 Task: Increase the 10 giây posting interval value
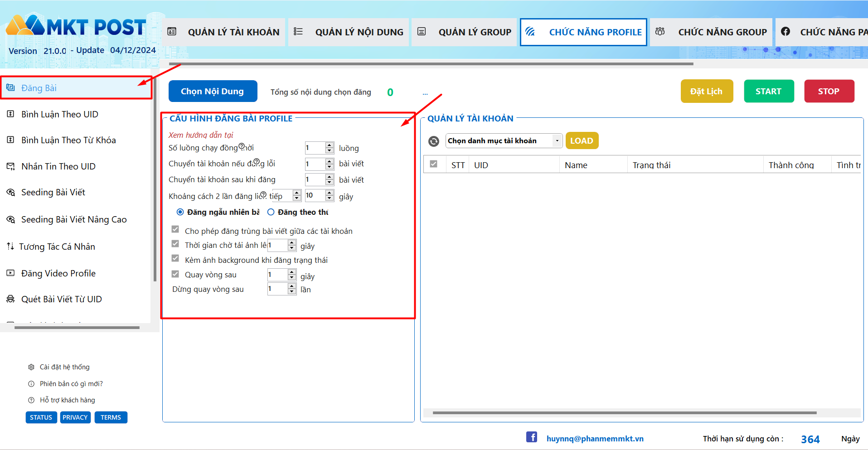pos(330,193)
